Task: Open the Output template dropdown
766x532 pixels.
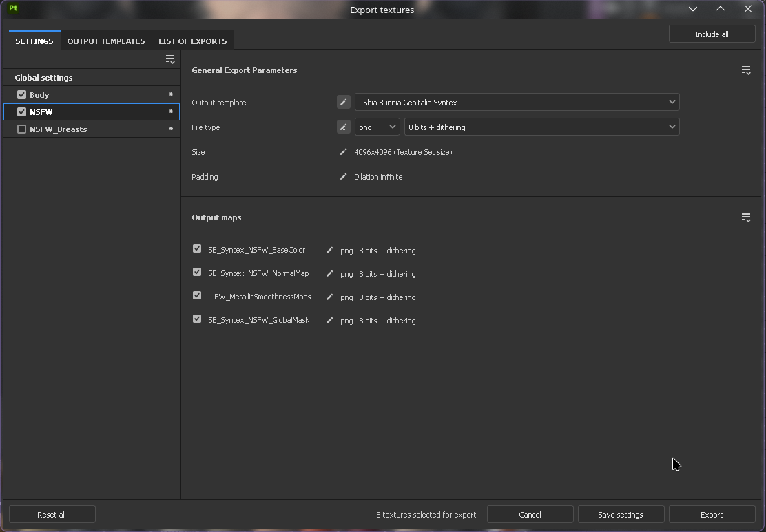Action: point(517,103)
